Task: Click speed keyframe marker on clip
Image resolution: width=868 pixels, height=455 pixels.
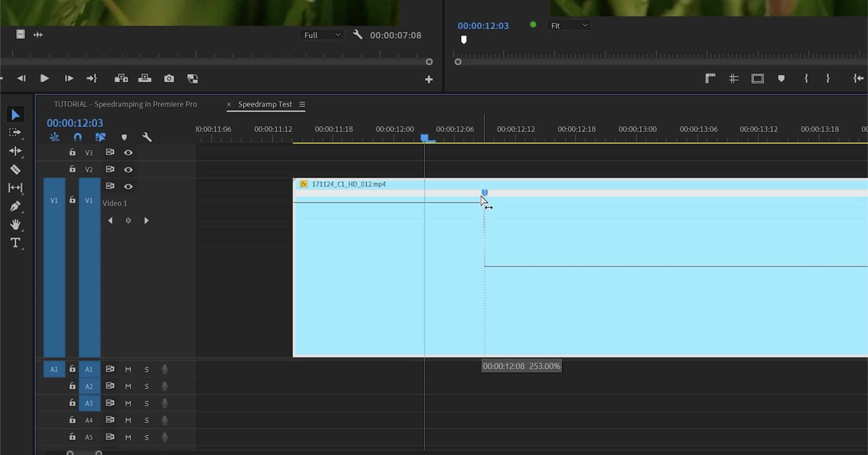Action: [x=485, y=193]
